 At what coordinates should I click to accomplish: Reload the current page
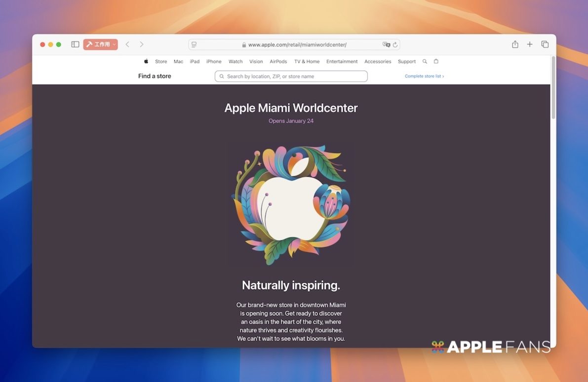click(395, 44)
